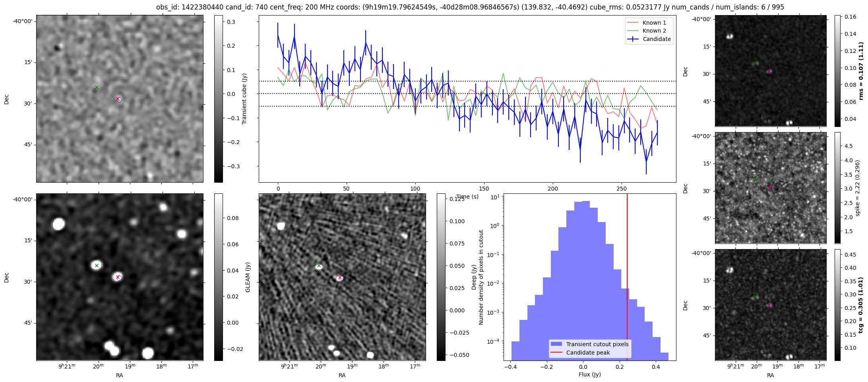Click the circled candidate marker in Transient cube image
868x382 pixels.
[x=118, y=99]
